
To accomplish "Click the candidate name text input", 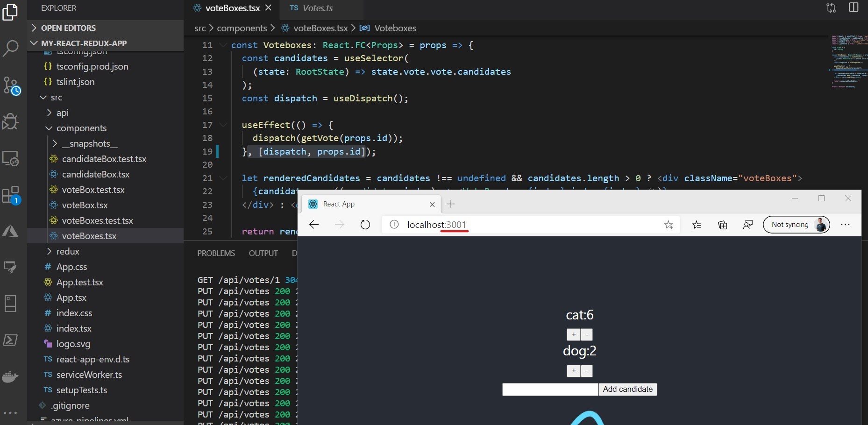I will (x=550, y=390).
